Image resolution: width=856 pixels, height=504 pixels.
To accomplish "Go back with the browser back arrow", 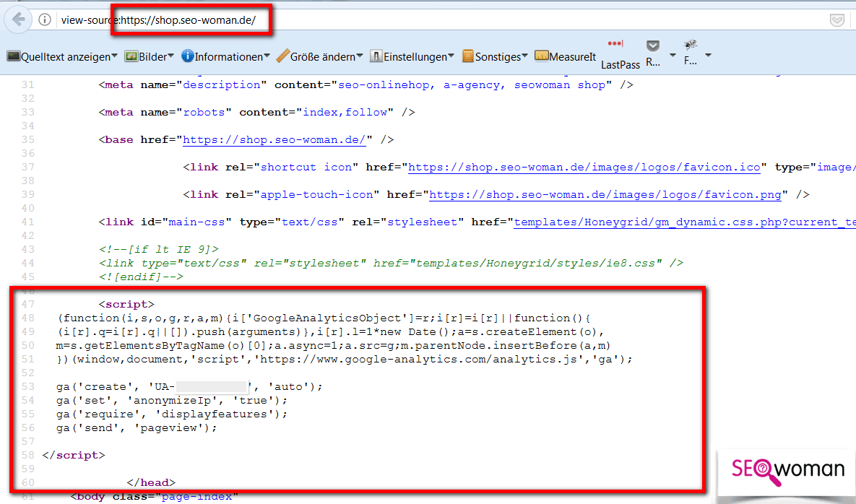I will pos(19,19).
